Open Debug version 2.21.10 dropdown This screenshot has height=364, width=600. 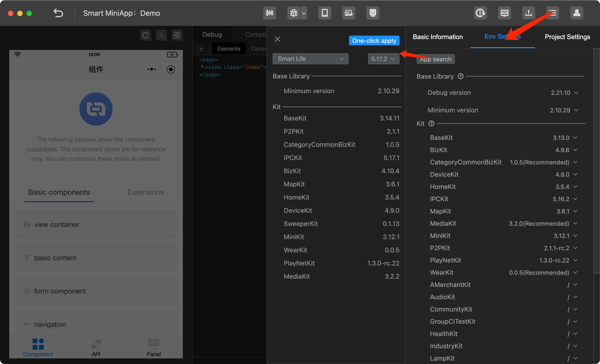tap(564, 93)
